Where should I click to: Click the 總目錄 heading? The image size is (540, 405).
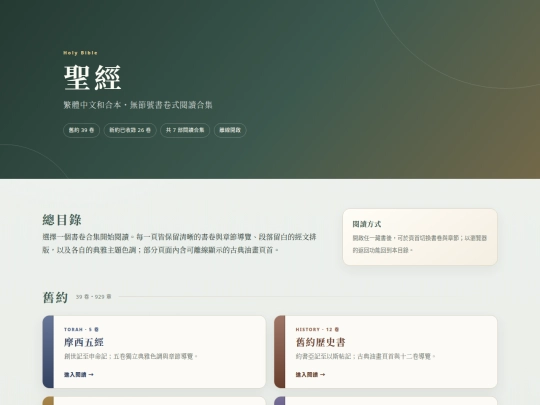click(62, 220)
